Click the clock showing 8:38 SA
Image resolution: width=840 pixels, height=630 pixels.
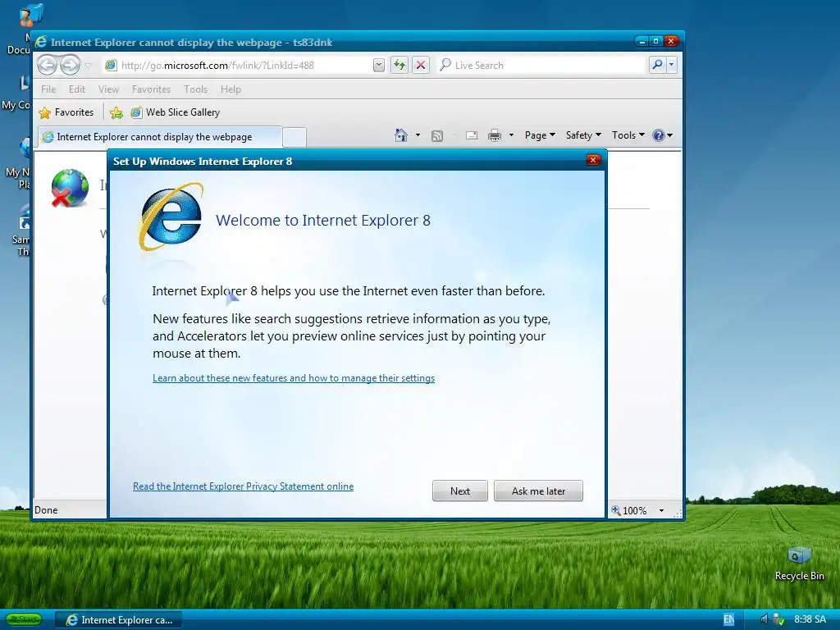click(x=810, y=620)
